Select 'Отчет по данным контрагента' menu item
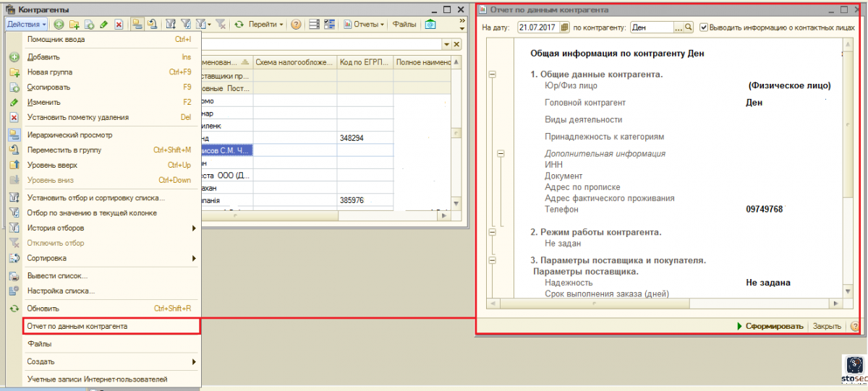Screen dimensions: 868x391 [x=77, y=327]
